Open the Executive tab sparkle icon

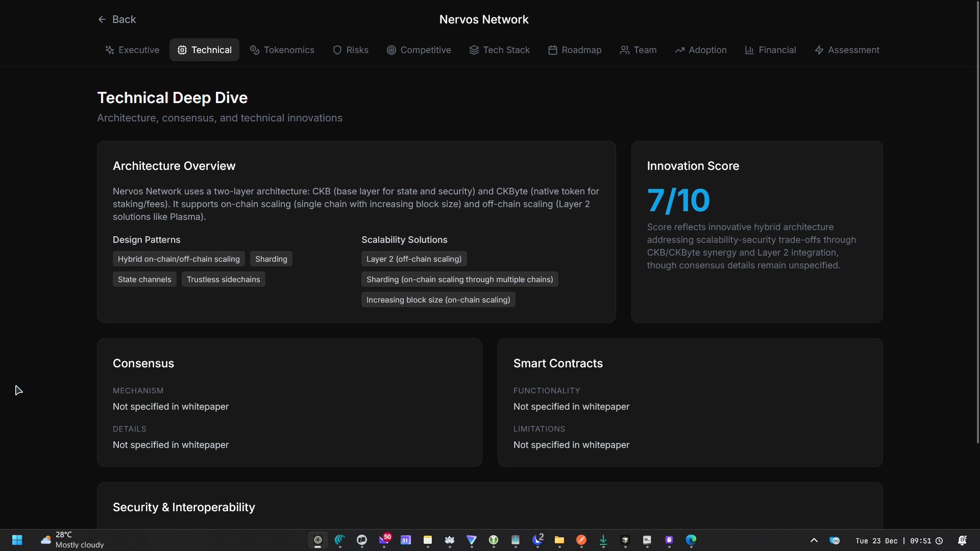110,50
